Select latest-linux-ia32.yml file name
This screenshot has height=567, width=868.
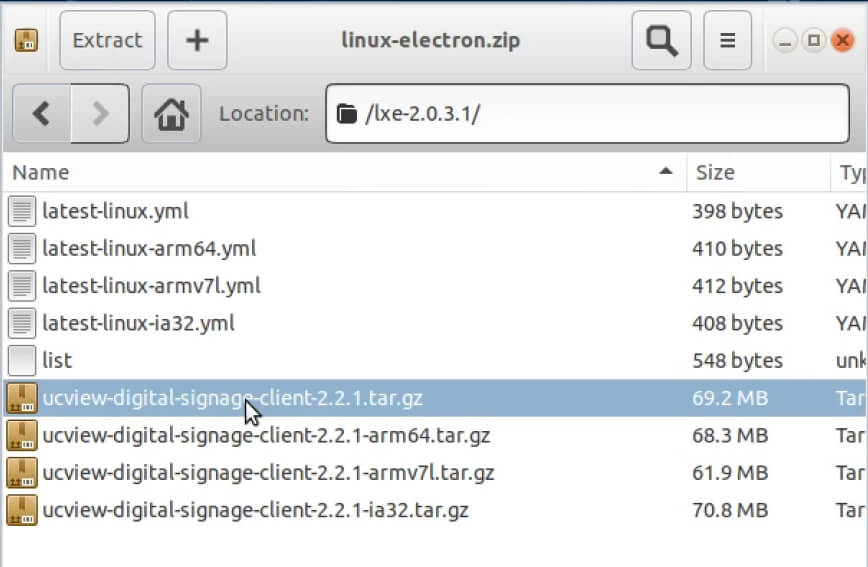point(138,323)
